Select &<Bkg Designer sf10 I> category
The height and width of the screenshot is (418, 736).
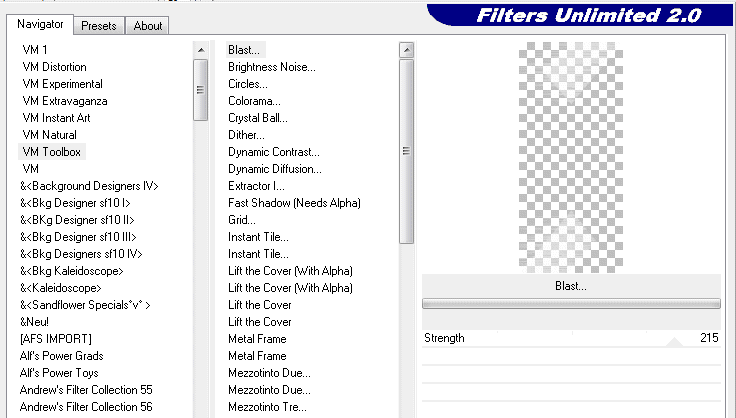pos(75,203)
